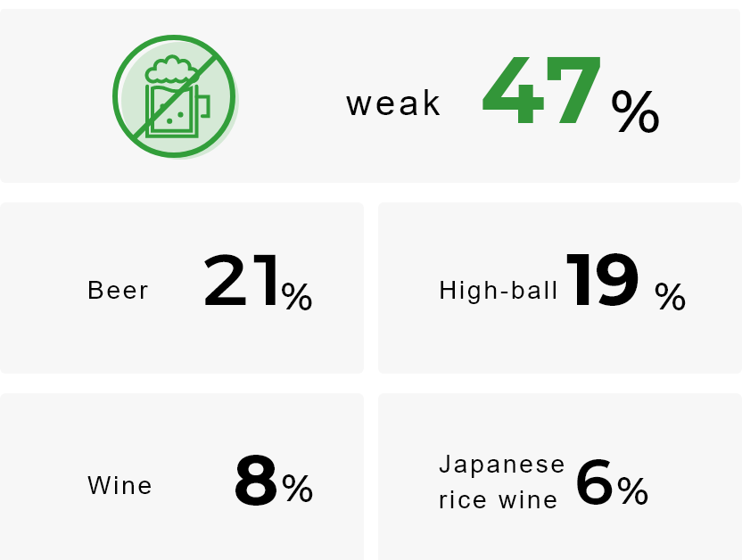
Task: Open the Beer statistic card
Action: tap(182, 288)
